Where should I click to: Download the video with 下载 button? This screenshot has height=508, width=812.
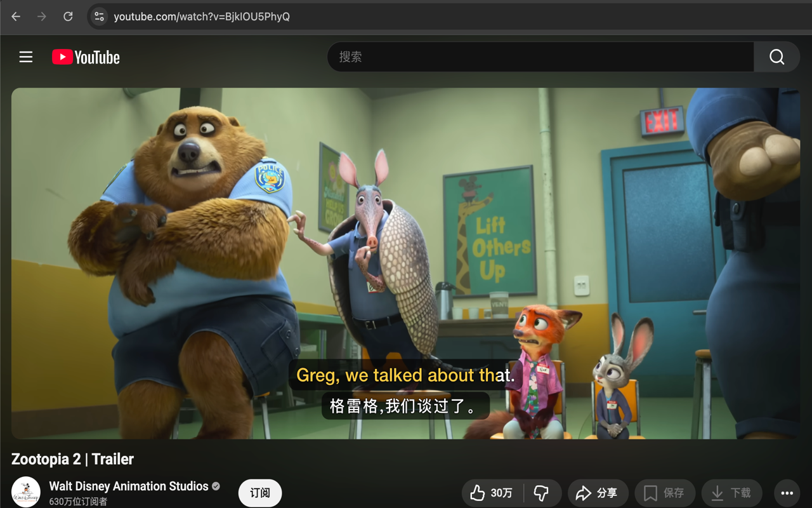(x=731, y=493)
